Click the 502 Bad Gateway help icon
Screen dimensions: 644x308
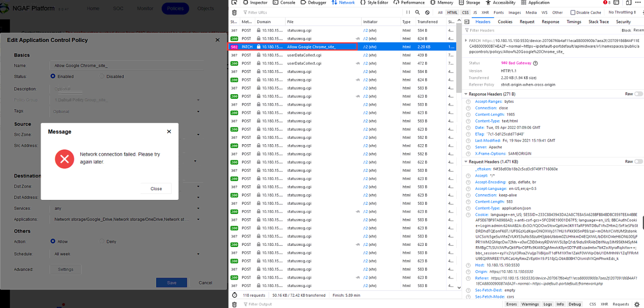[x=535, y=63]
